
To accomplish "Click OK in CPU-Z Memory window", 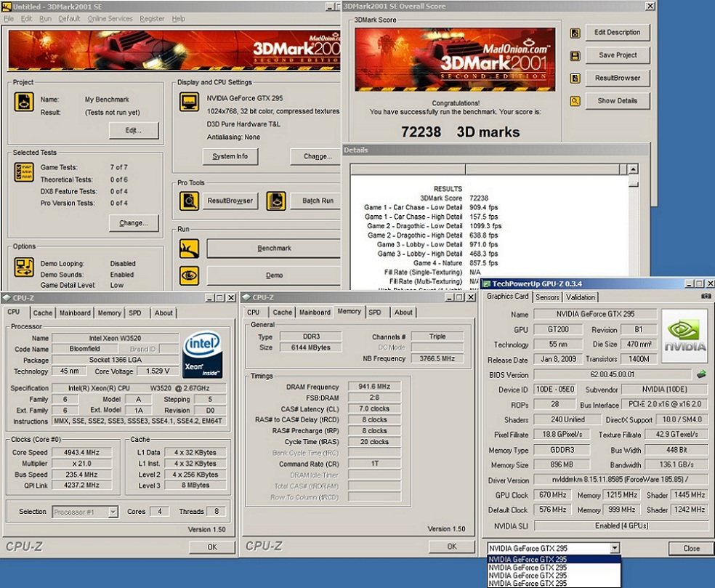I will [452, 547].
